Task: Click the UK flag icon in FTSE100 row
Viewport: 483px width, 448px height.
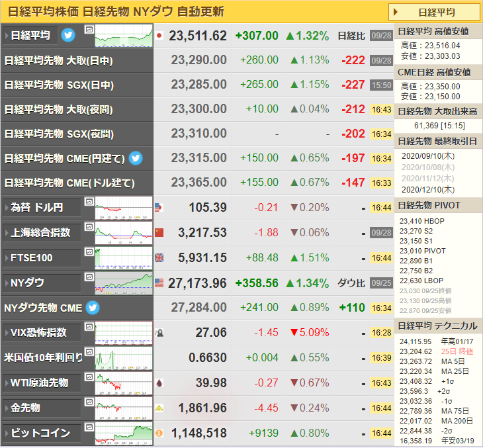Action: (x=159, y=257)
